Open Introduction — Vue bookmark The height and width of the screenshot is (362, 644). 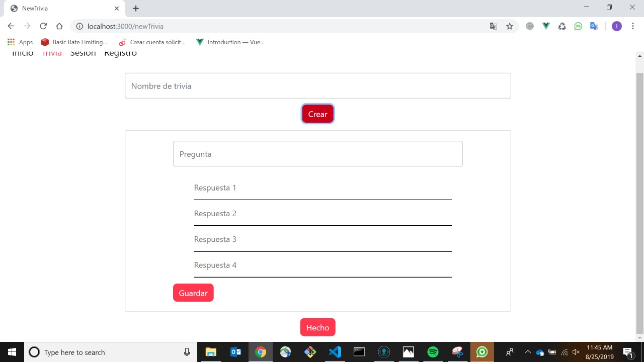point(230,42)
